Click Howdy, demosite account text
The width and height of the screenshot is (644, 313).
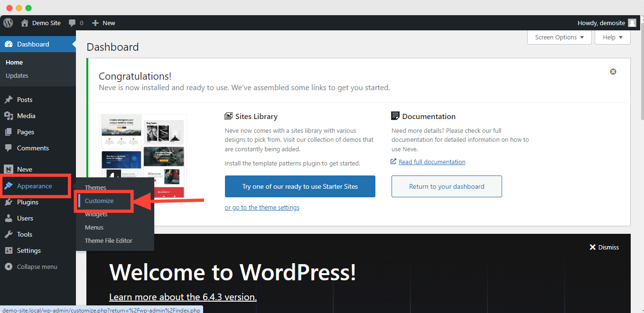(x=602, y=23)
